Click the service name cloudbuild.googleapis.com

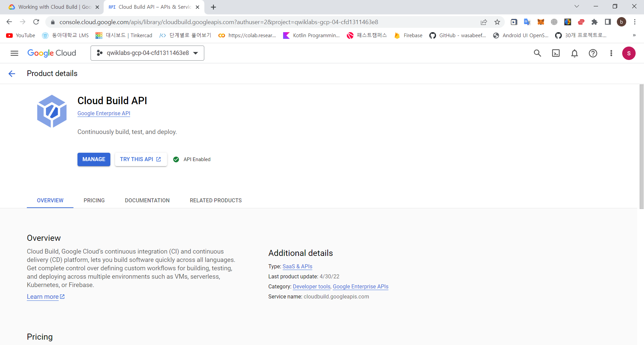tap(336, 297)
